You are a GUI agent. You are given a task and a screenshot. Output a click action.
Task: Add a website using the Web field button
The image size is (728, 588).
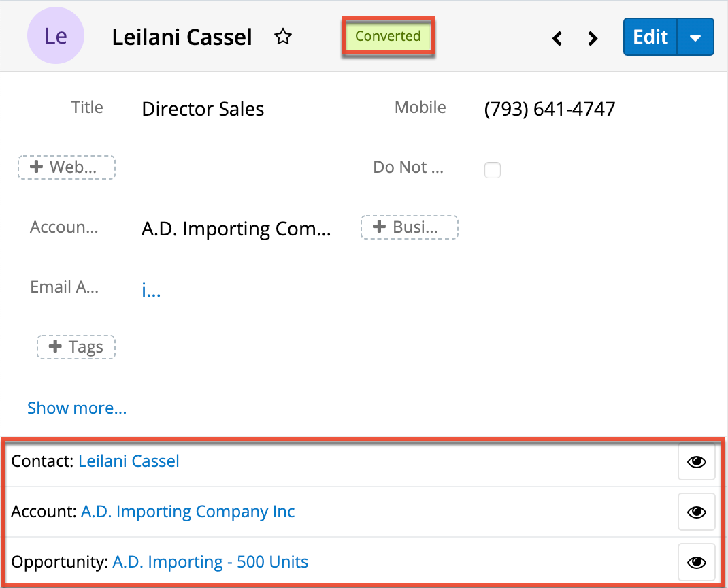coord(66,167)
